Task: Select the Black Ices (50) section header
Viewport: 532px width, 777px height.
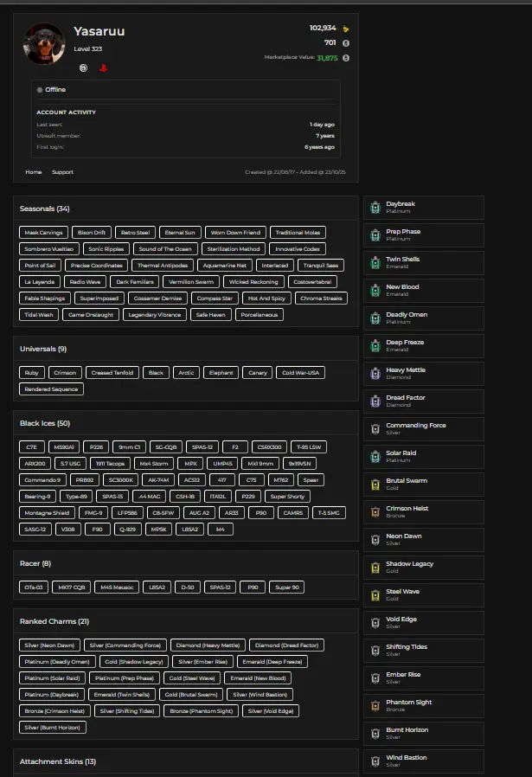Action: [45, 423]
